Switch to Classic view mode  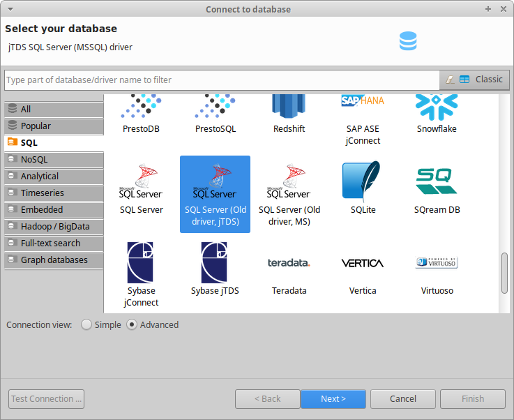pos(481,80)
